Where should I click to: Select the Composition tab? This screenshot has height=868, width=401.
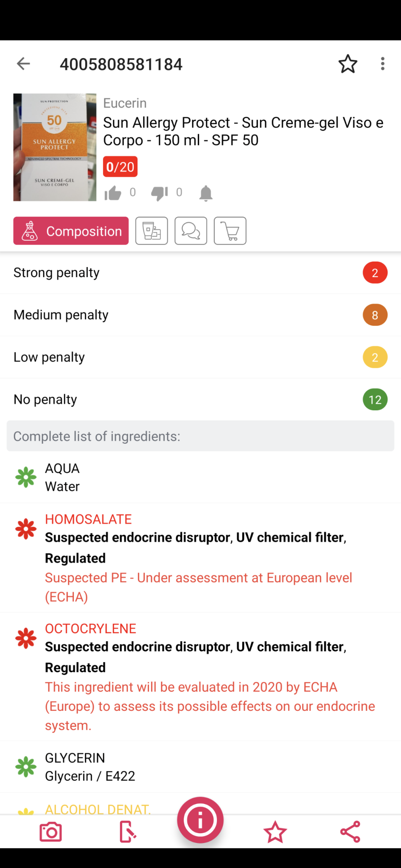[71, 231]
